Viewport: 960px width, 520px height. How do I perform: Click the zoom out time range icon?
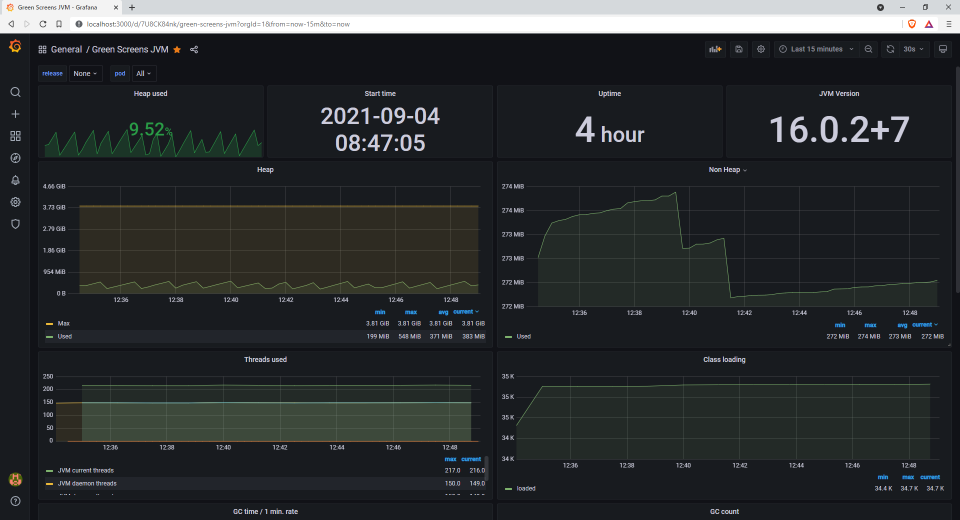click(868, 49)
